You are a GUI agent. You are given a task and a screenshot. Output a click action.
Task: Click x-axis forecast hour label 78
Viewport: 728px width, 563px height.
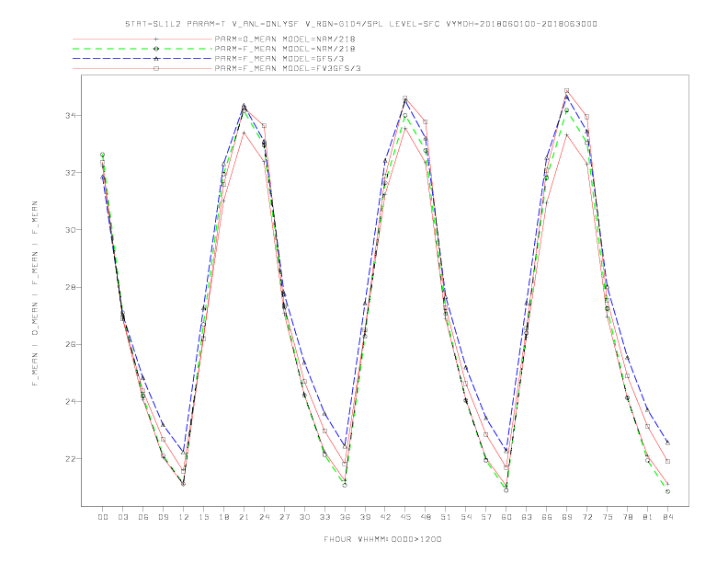pos(627,517)
